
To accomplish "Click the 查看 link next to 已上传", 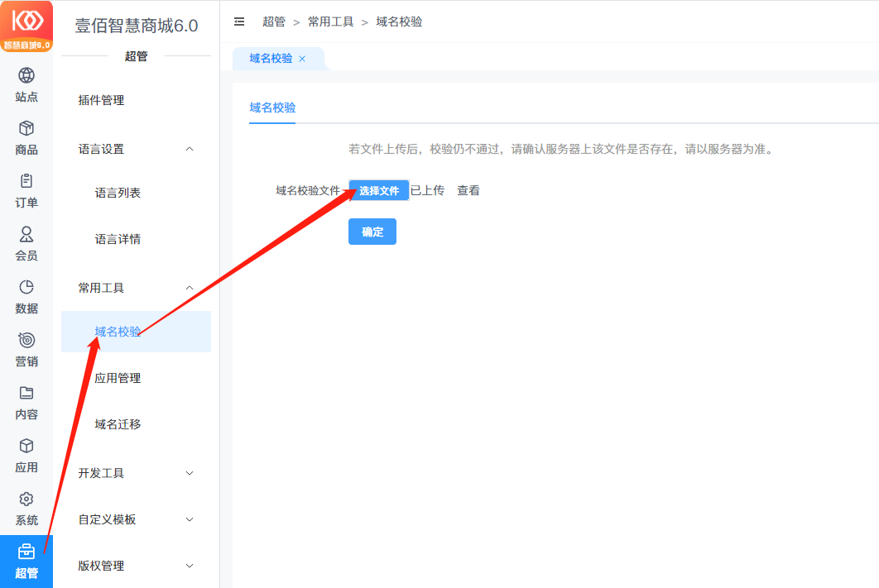I will point(468,191).
